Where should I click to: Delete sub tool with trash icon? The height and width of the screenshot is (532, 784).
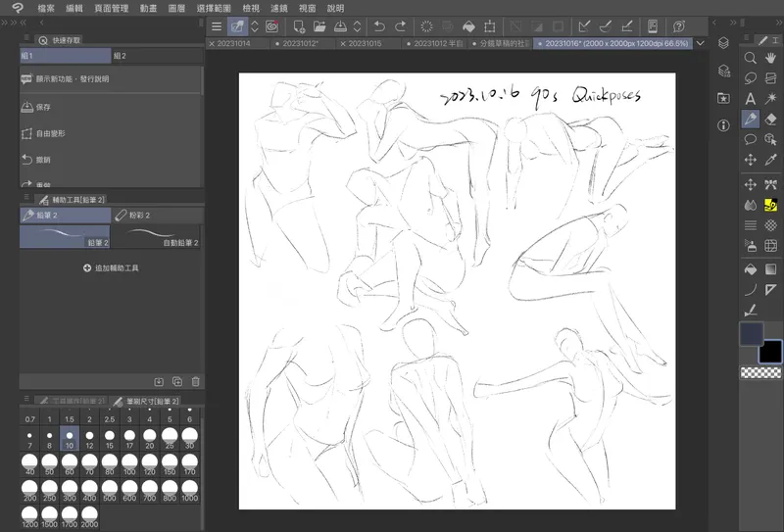[196, 381]
